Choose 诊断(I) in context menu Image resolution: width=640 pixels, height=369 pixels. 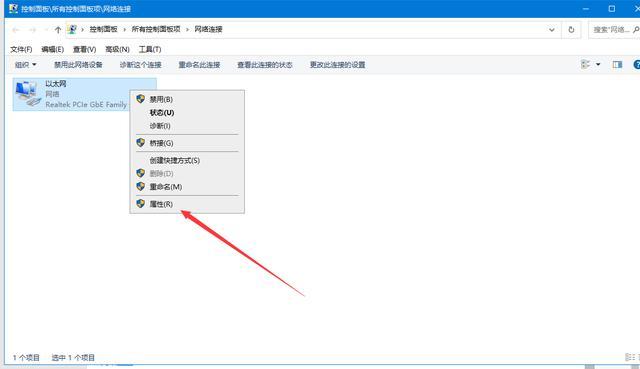(x=187, y=126)
